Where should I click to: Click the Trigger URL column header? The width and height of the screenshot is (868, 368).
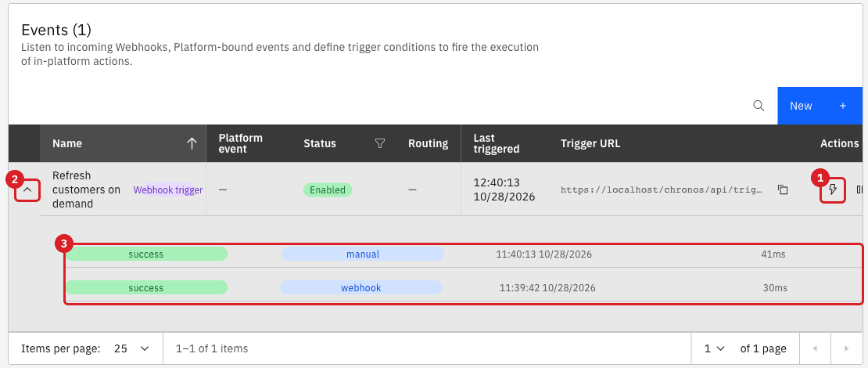tap(590, 143)
